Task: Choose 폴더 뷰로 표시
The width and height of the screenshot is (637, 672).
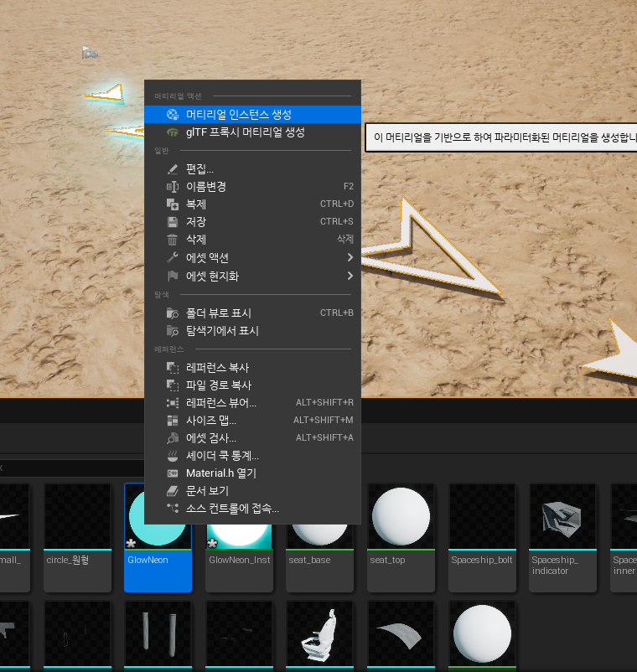Action: pos(252,313)
